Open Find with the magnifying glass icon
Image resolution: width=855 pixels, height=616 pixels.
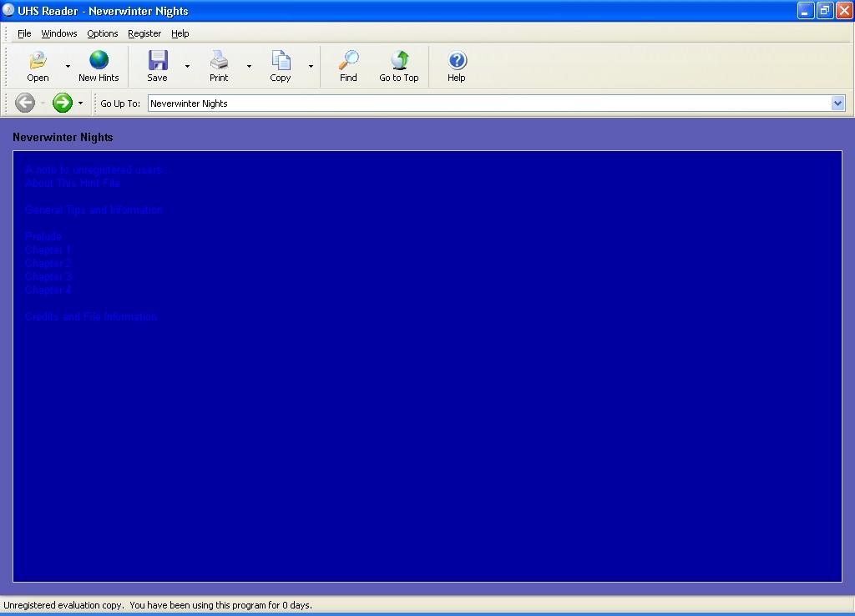tap(348, 61)
